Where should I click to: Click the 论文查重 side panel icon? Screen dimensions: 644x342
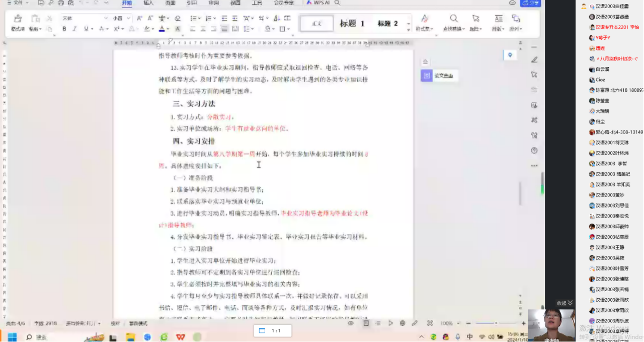click(x=427, y=76)
